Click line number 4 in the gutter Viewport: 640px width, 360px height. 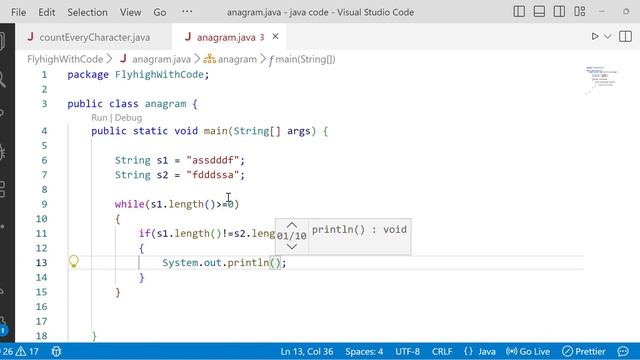pyautogui.click(x=44, y=131)
